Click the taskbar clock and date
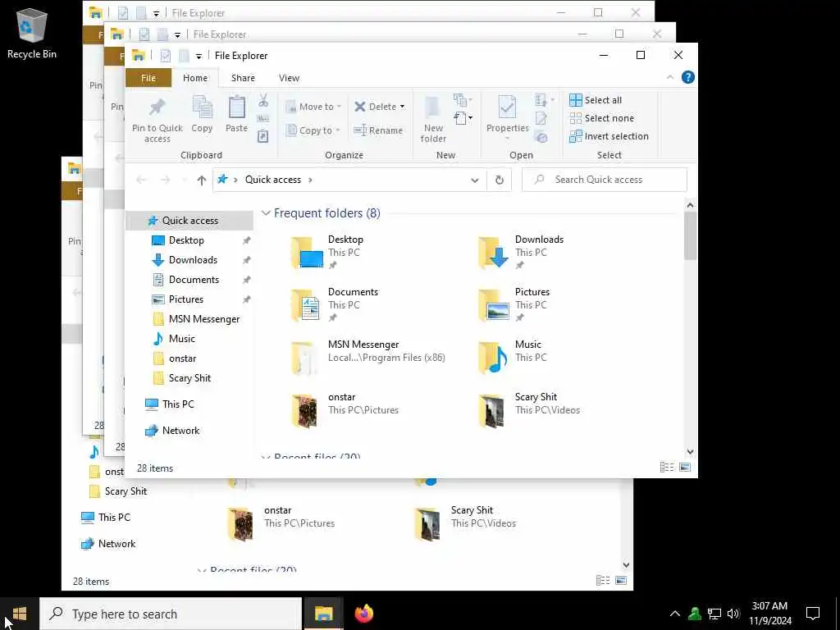The height and width of the screenshot is (630, 840). pos(769,614)
